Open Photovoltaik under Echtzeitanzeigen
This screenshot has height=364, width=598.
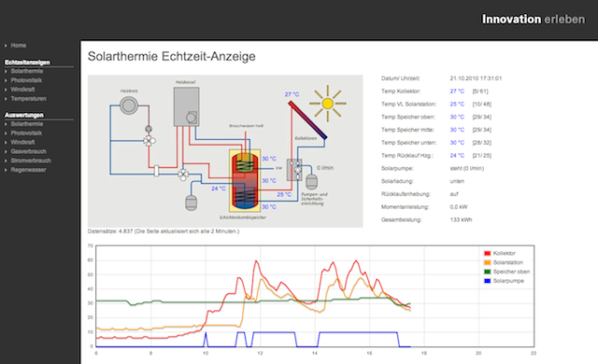tap(26, 80)
